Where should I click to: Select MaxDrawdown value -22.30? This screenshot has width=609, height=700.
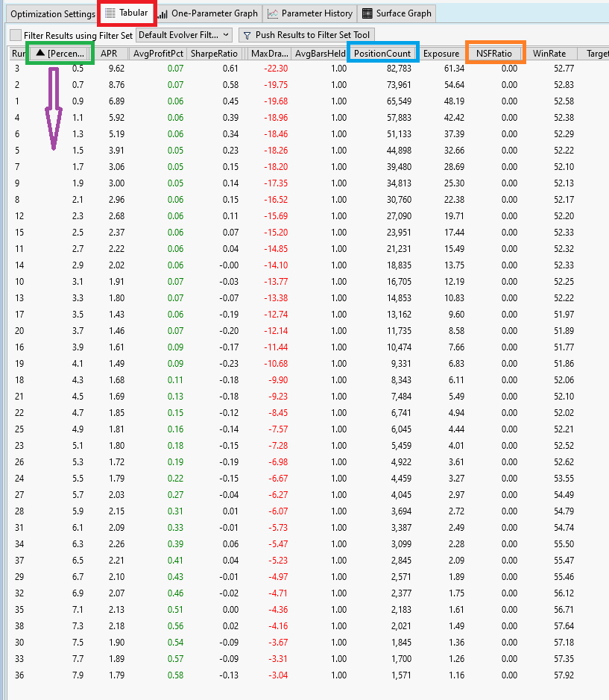coord(276,69)
